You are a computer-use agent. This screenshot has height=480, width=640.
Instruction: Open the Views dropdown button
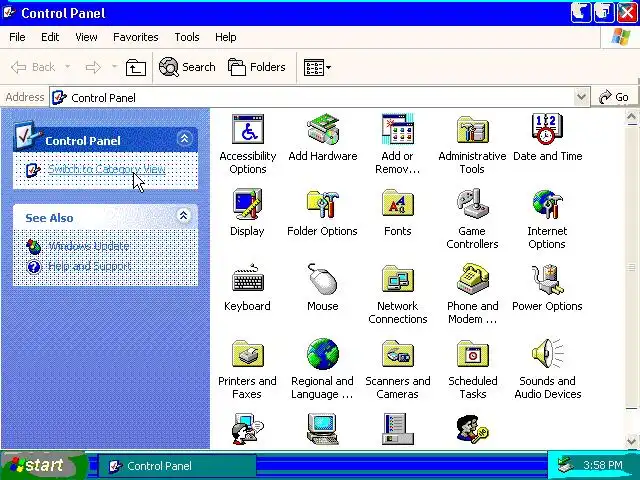tap(317, 67)
